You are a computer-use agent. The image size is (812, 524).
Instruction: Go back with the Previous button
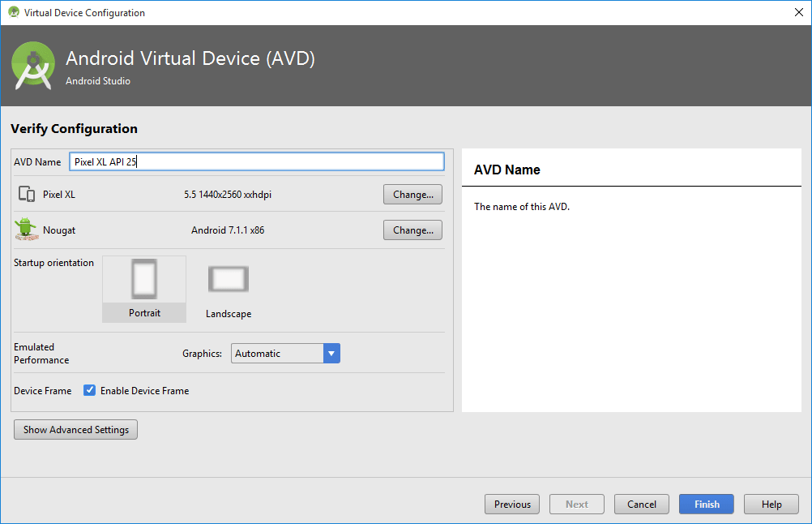[x=511, y=505]
